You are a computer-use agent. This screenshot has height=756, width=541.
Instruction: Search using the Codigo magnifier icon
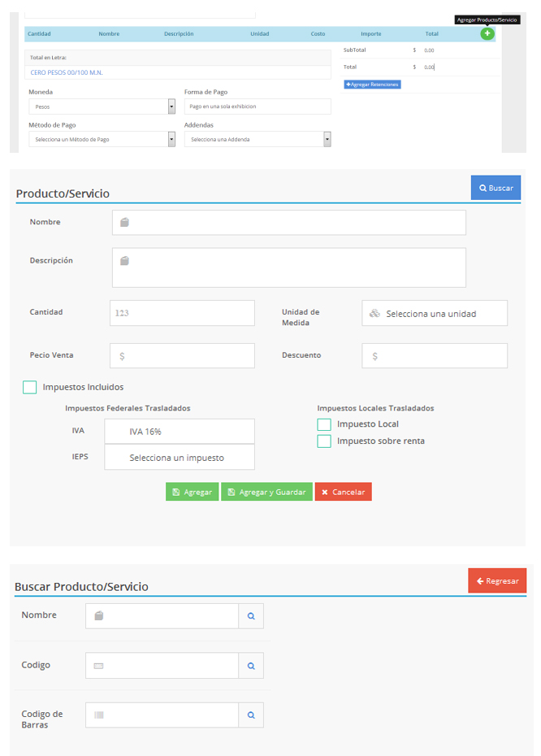point(251,665)
